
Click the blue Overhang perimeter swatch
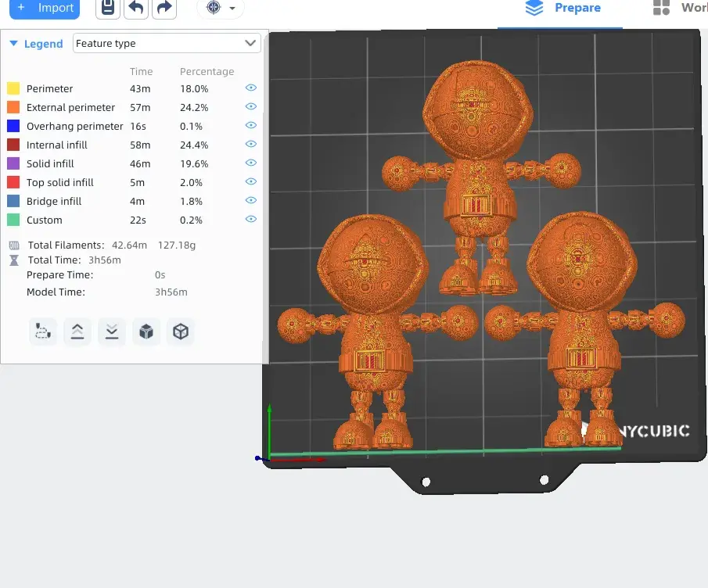(13, 126)
